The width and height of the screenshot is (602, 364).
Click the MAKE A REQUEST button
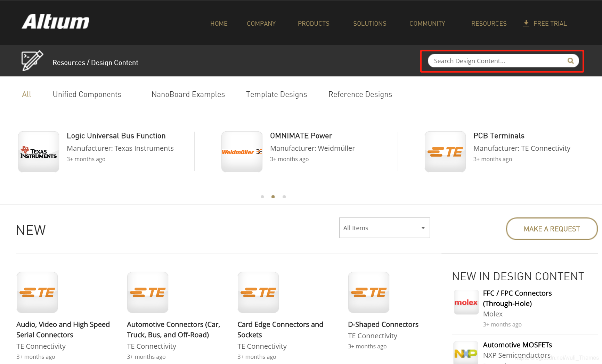552,229
